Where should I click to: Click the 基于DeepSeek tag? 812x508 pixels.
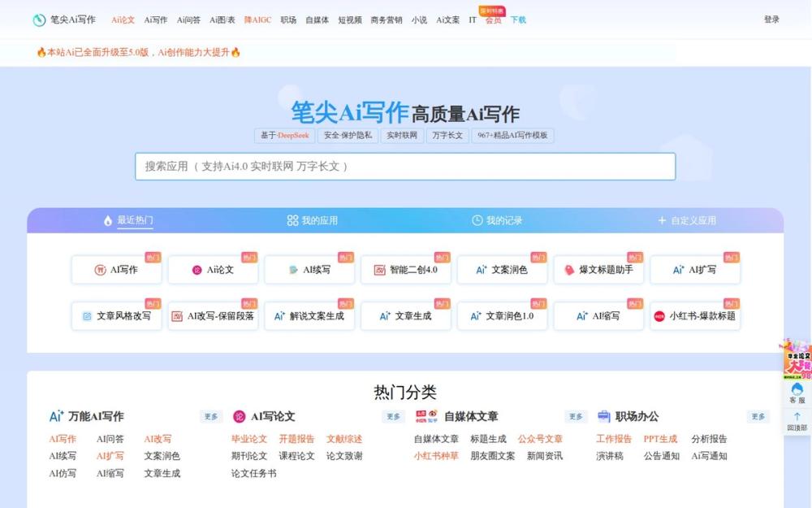pos(284,135)
